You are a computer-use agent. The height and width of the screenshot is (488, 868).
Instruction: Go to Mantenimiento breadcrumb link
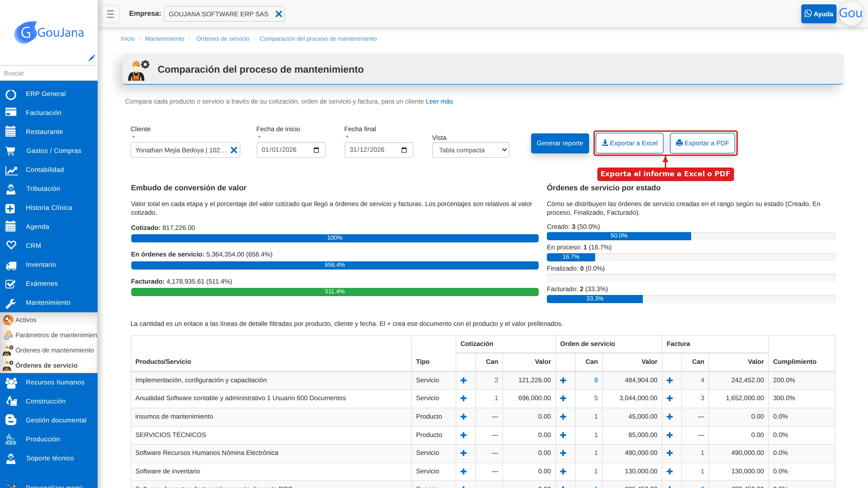click(x=164, y=39)
